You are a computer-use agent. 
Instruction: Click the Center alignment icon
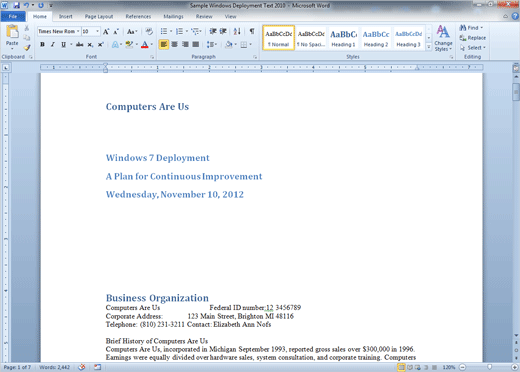(174, 44)
